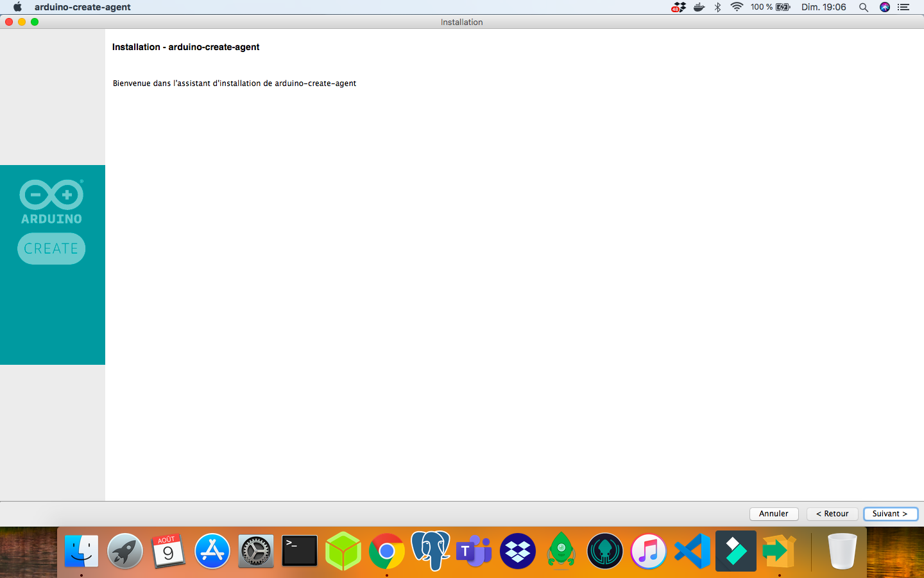Open Finder from the Dock
Viewport: 924px width, 578px height.
pyautogui.click(x=81, y=551)
